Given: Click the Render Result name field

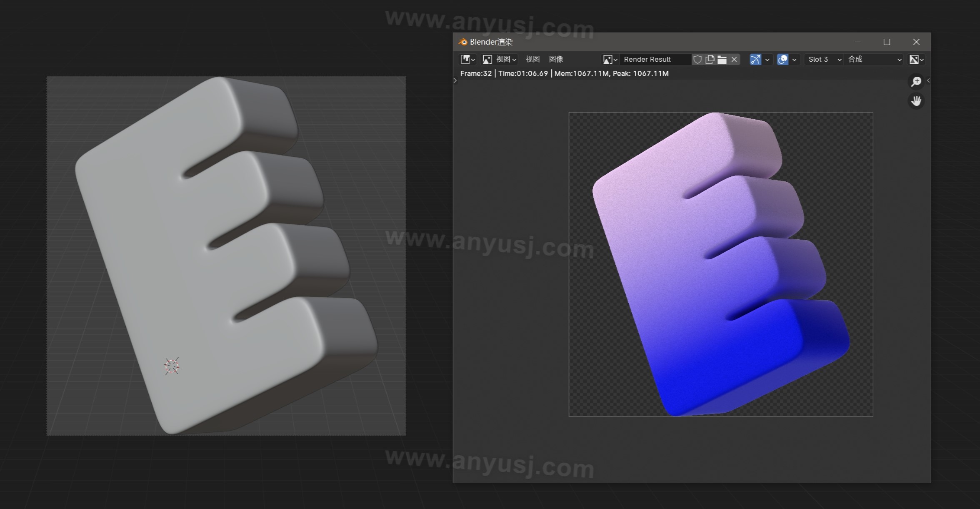Looking at the screenshot, I should (655, 60).
